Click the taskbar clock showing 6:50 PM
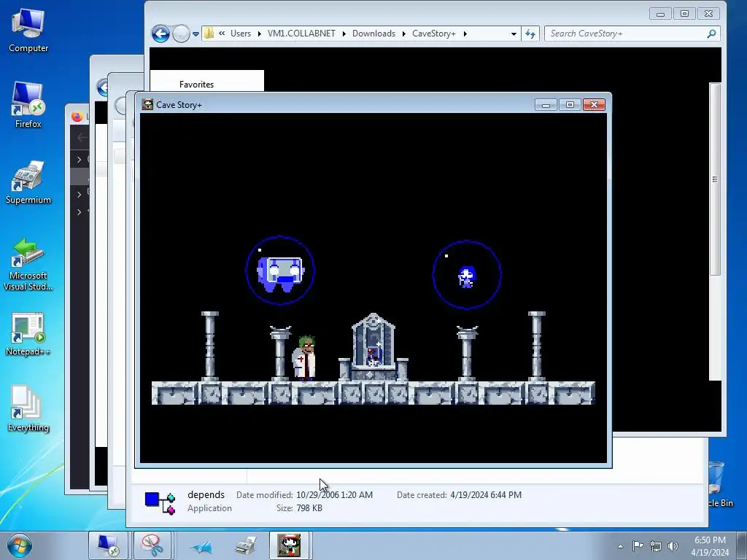Screen dimensions: 747x560 coord(710,545)
